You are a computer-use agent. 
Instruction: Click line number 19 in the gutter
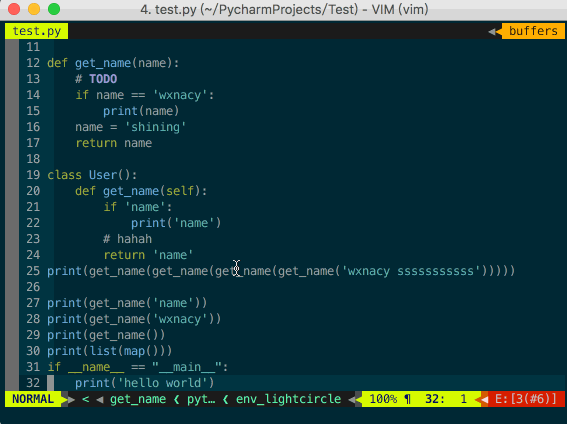coord(33,175)
